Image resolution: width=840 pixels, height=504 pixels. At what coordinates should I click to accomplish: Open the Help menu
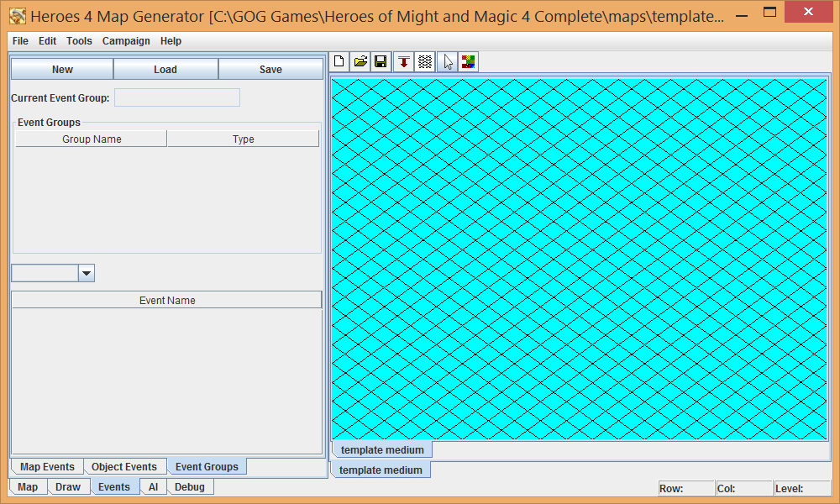click(x=171, y=40)
